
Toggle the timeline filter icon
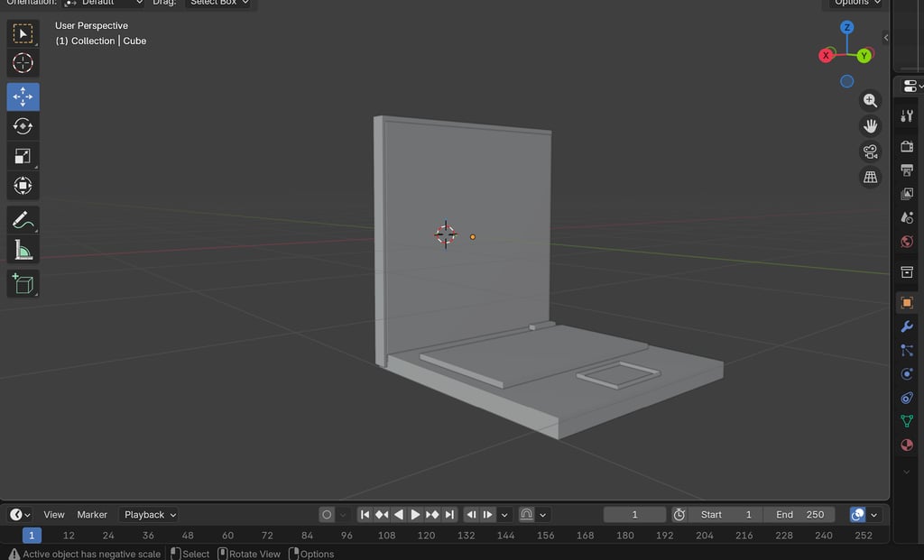(857, 515)
